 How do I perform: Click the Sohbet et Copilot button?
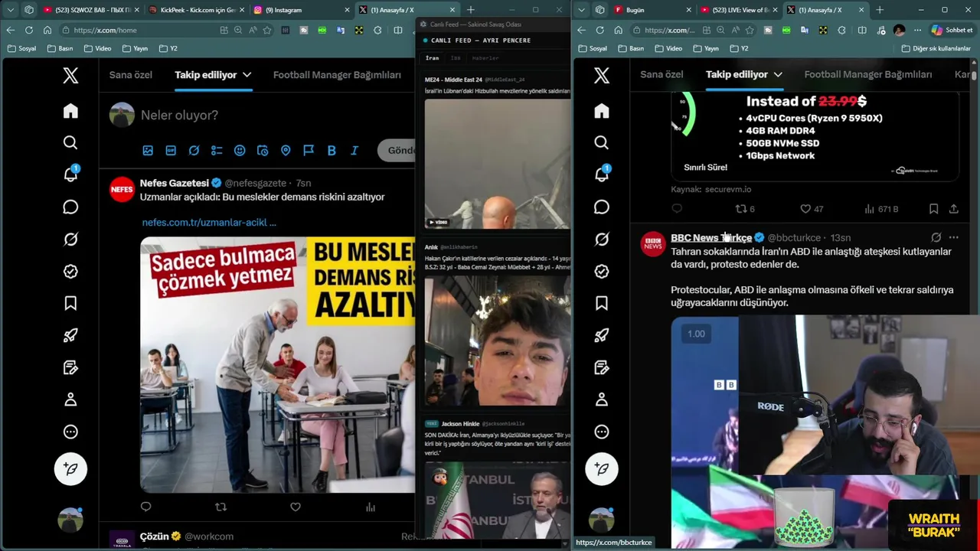(x=952, y=30)
